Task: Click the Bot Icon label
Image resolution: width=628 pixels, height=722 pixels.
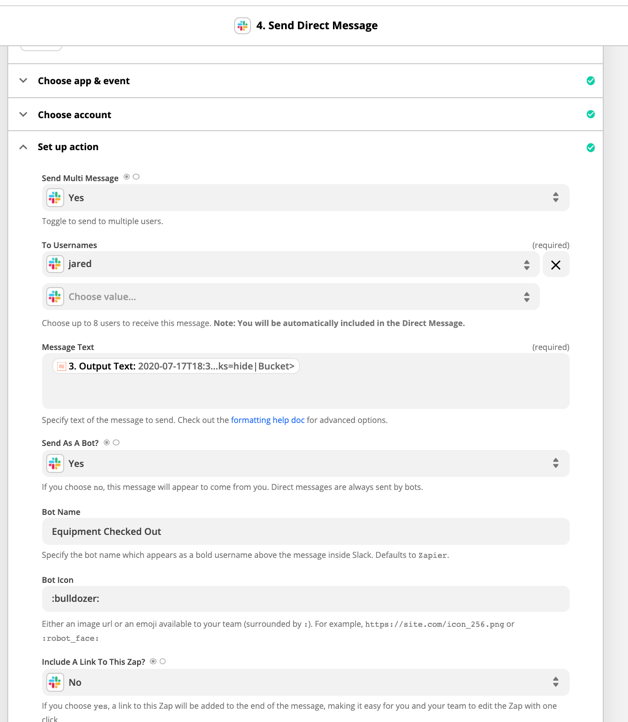Action: [58, 580]
